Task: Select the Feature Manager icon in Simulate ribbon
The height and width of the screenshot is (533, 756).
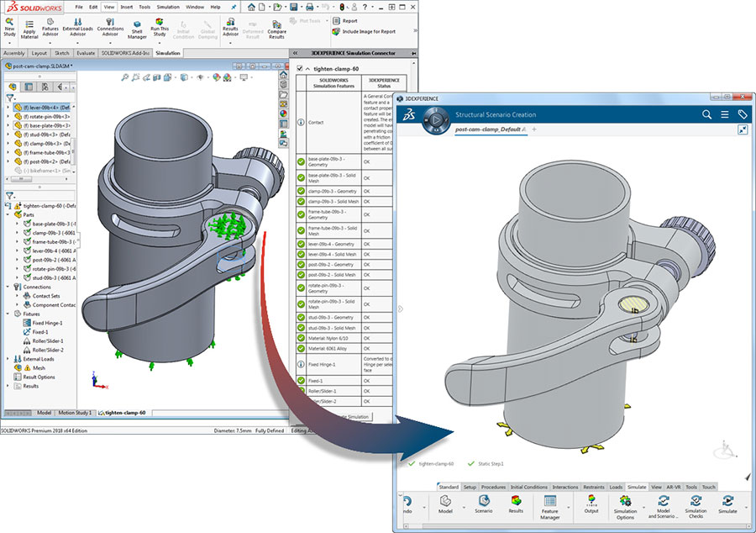Action: pyautogui.click(x=549, y=508)
